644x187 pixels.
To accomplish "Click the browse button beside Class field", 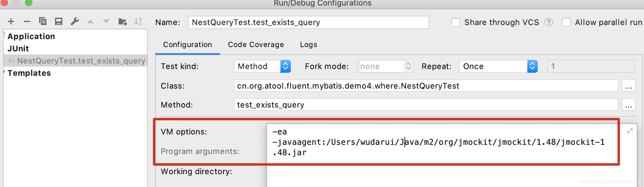I will pos(628,86).
